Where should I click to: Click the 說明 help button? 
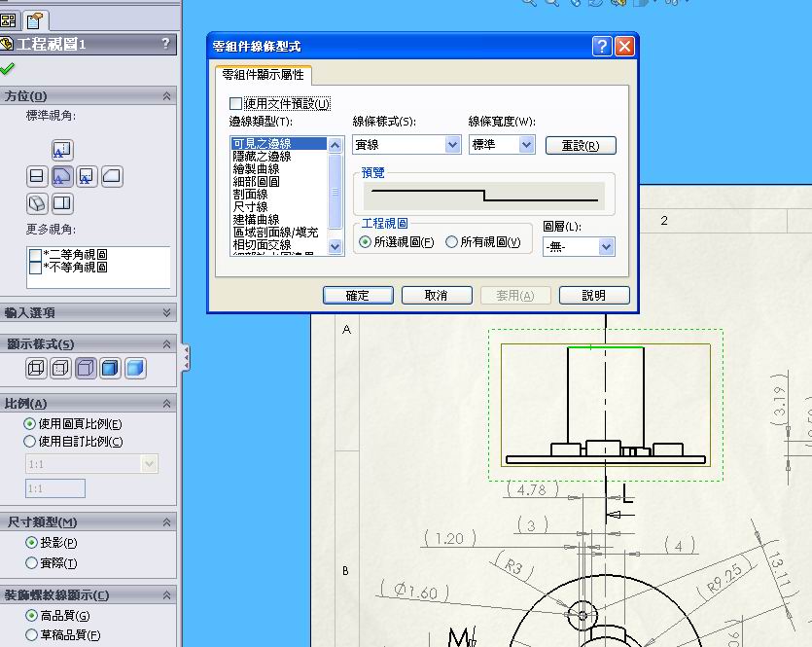(594, 295)
